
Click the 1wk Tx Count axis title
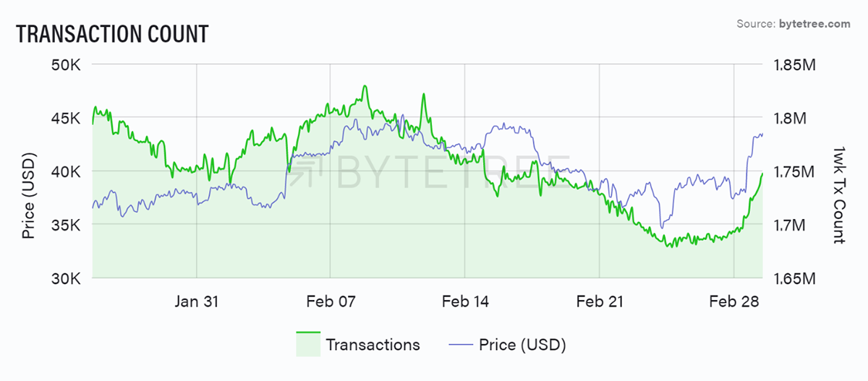840,195
